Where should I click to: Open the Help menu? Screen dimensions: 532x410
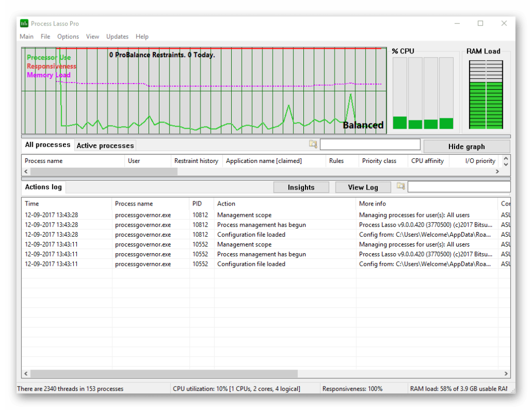coord(142,37)
